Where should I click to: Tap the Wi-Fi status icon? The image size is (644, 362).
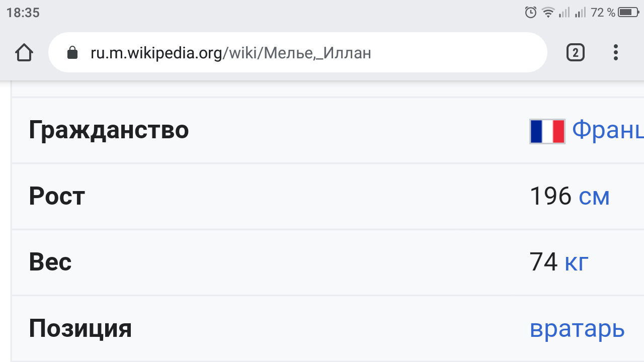(548, 13)
